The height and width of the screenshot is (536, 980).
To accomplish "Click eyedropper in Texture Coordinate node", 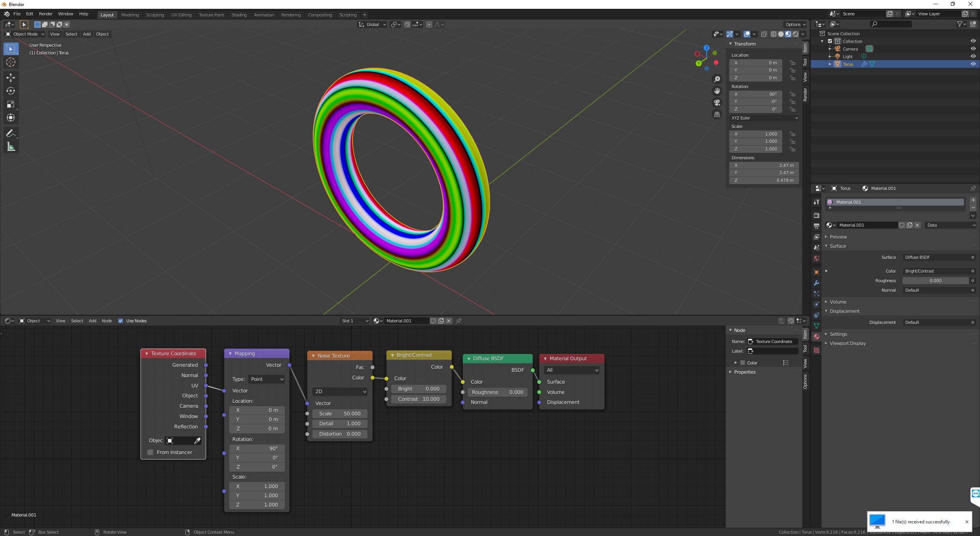I will click(x=197, y=441).
